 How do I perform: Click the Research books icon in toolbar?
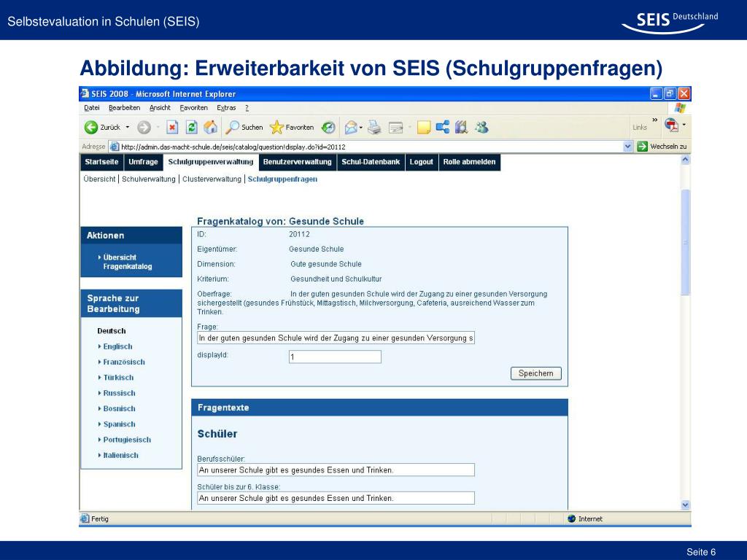pyautogui.click(x=461, y=127)
